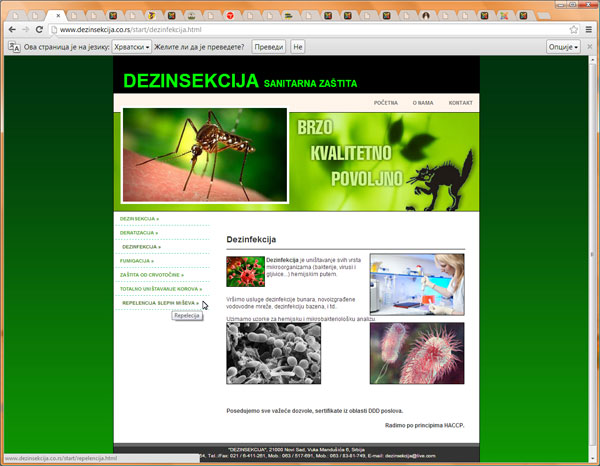Viewport: 600px width, 466px height.
Task: Open DERATIZACIJA in the sidebar menu
Action: tap(139, 232)
